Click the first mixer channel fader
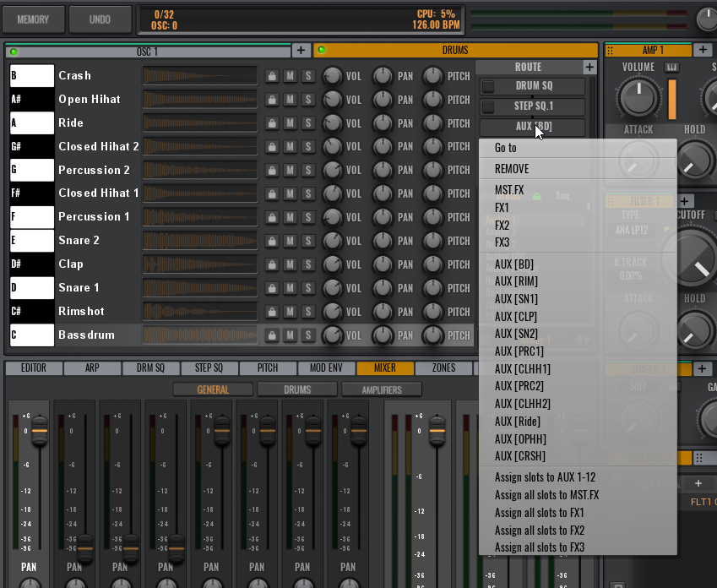The width and height of the screenshot is (717, 588). tap(40, 431)
